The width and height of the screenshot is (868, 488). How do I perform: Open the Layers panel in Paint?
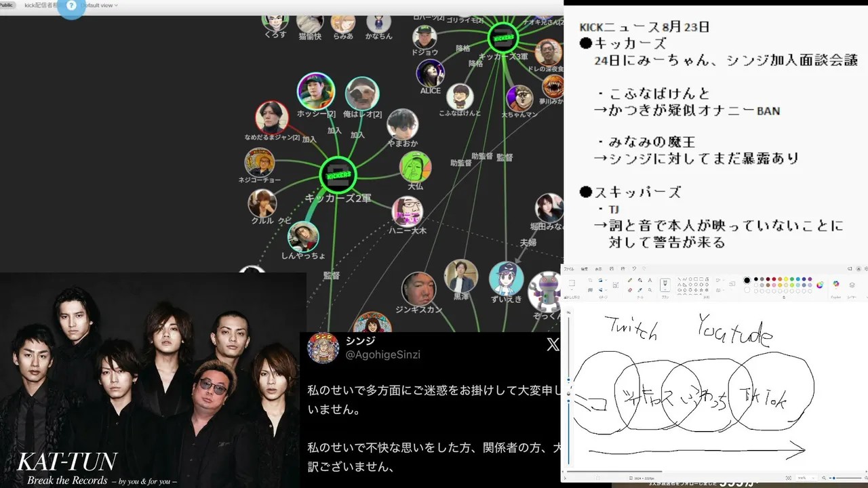[x=852, y=285]
